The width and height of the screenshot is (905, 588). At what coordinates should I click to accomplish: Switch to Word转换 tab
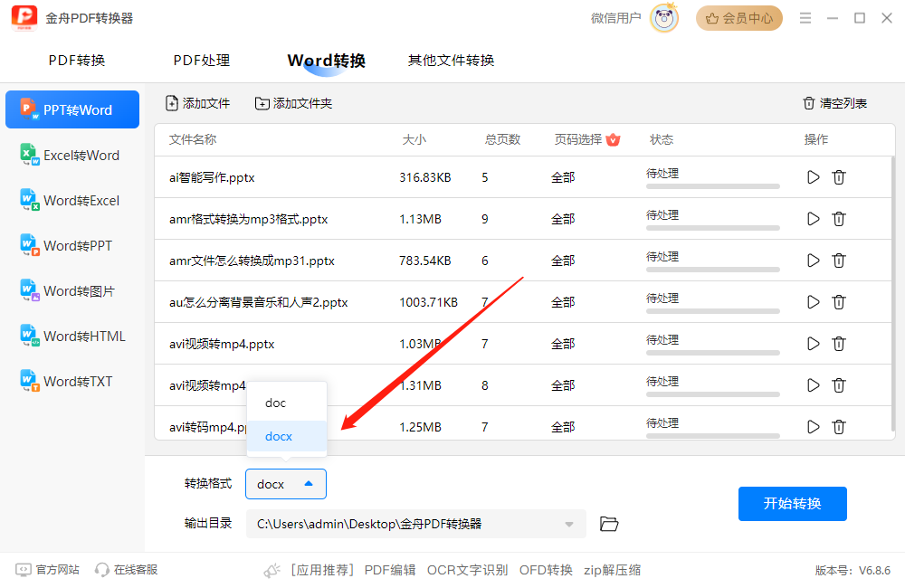pos(326,61)
